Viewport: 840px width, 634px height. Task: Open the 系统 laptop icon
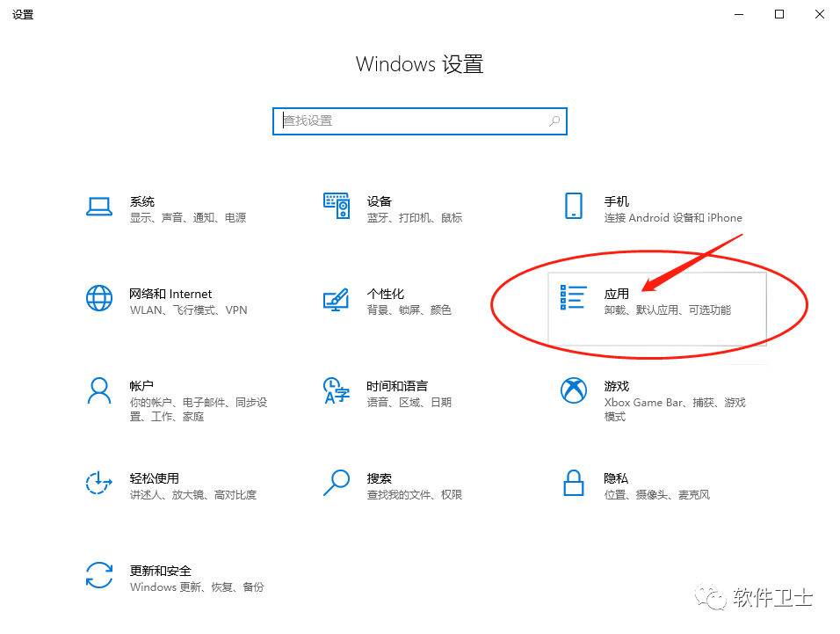click(x=99, y=207)
